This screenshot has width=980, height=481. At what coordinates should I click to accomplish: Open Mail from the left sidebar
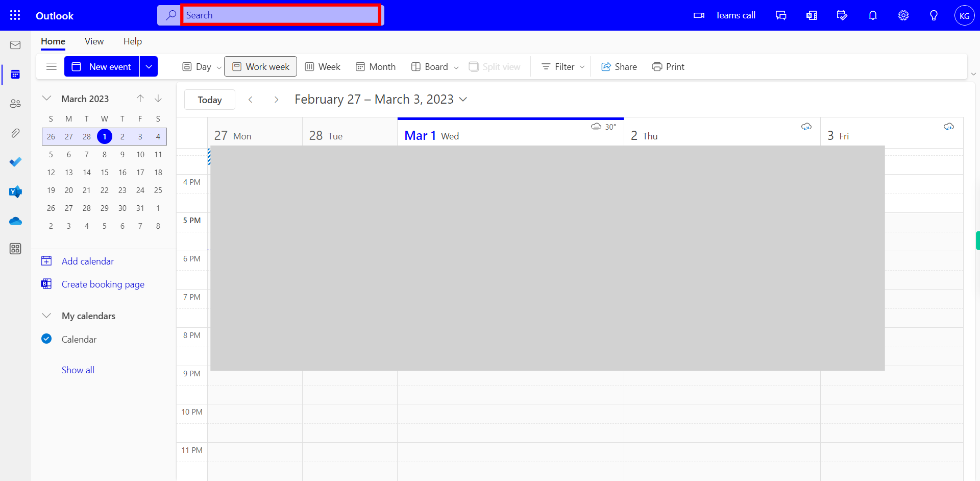coord(15,45)
